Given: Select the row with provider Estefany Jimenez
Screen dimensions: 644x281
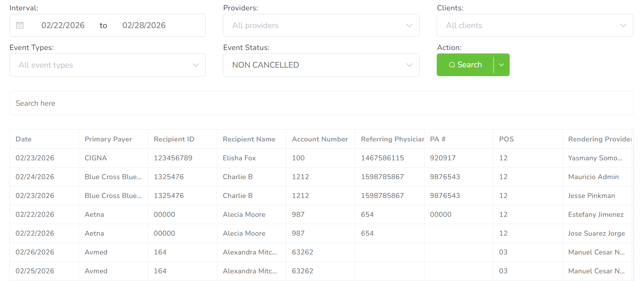Looking at the screenshot, I should pos(595,214).
